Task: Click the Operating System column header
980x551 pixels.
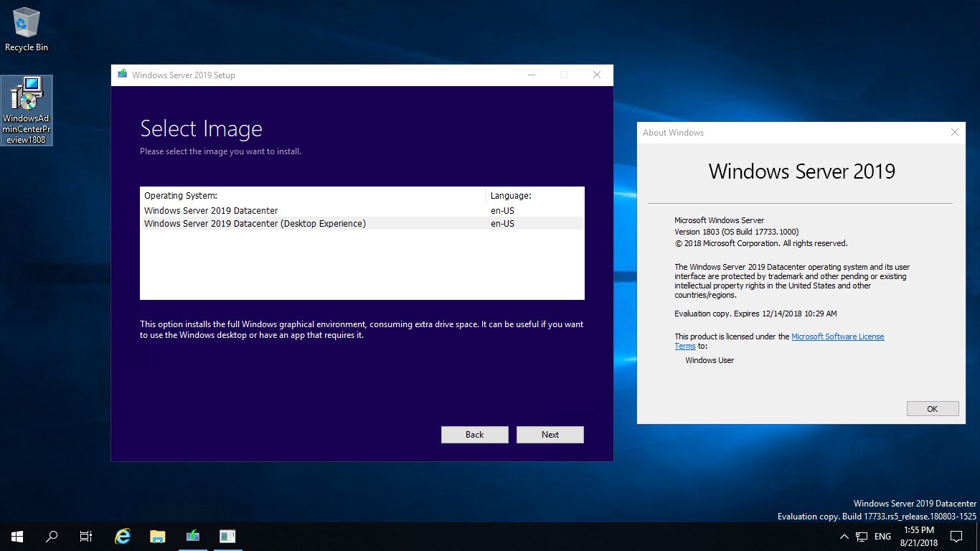Action: point(313,195)
